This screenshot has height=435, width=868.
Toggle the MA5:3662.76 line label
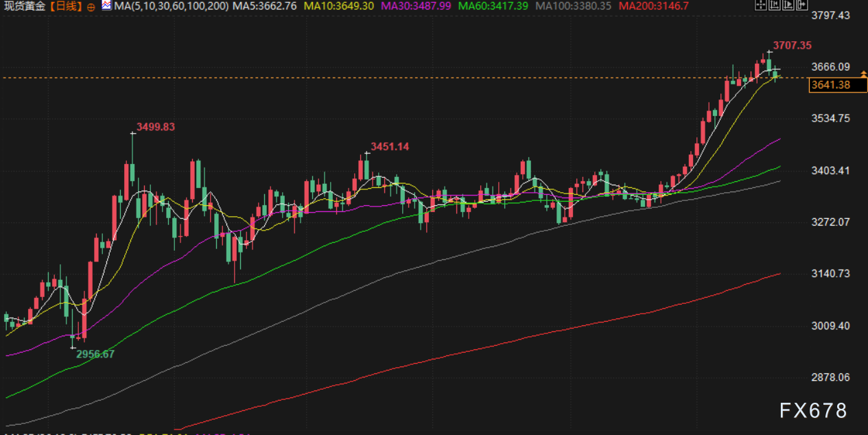tap(264, 5)
